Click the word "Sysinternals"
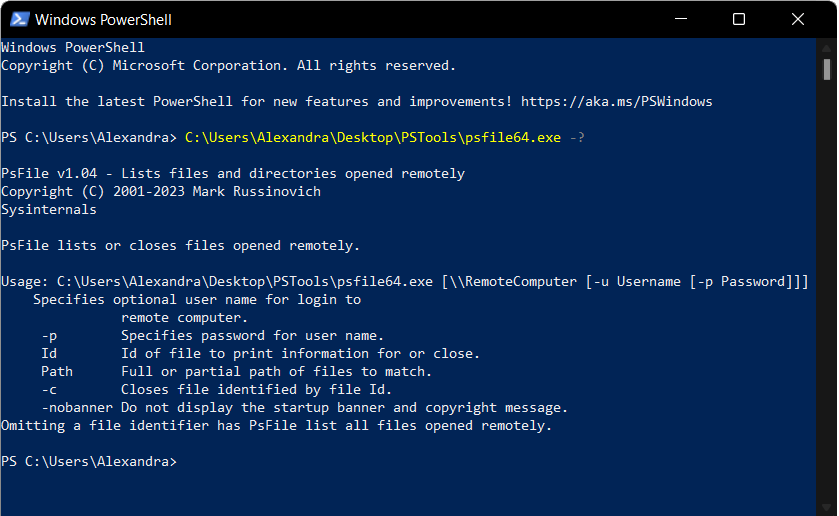 tap(49, 210)
